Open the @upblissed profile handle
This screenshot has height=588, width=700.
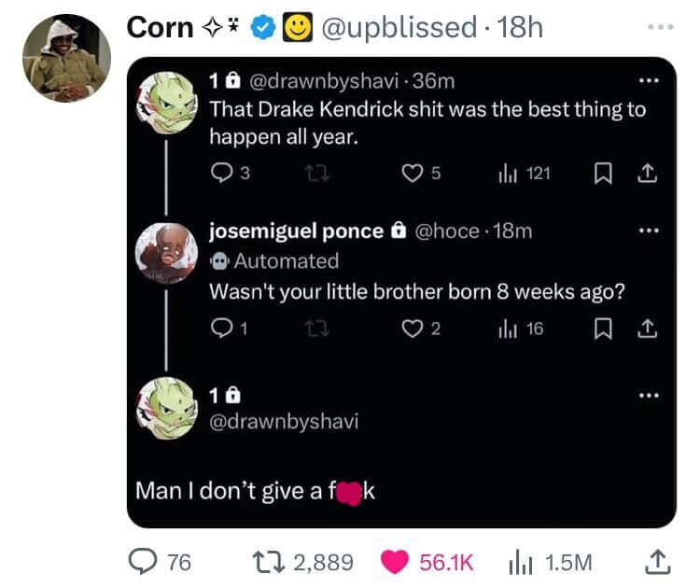point(399,27)
